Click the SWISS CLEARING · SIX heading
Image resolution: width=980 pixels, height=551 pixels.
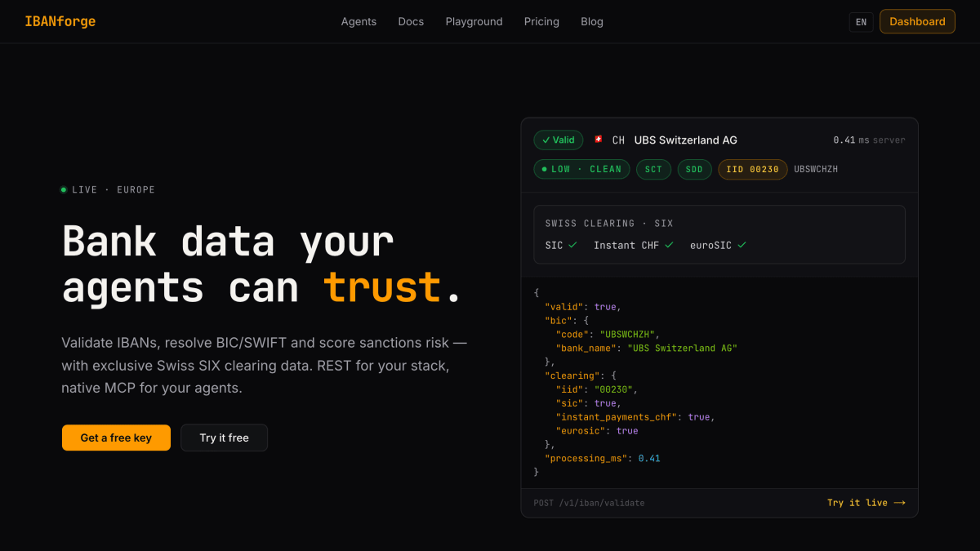(x=609, y=223)
